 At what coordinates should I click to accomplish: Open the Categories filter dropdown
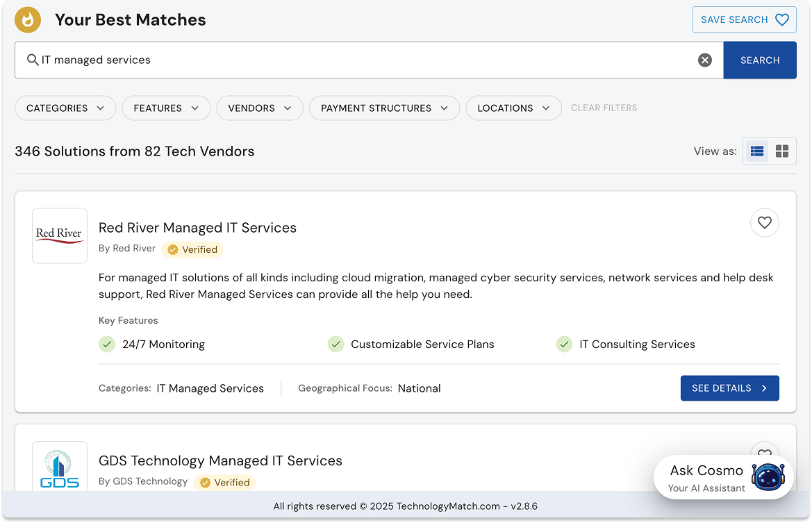click(x=65, y=108)
